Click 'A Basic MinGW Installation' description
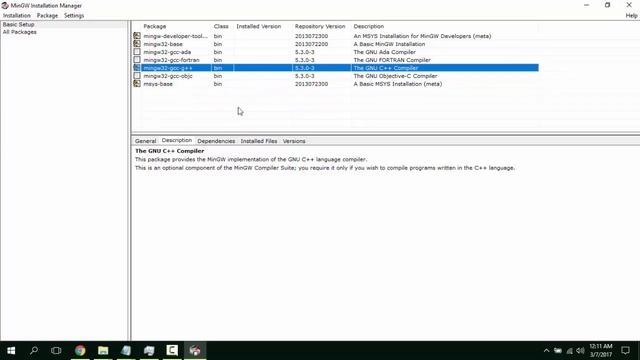This screenshot has height=360, width=640. 389,44
